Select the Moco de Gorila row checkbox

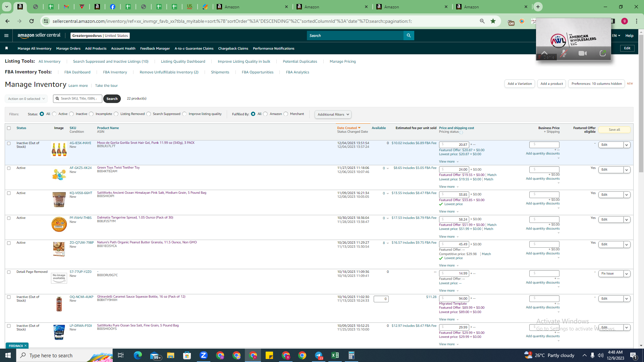pos(9,143)
